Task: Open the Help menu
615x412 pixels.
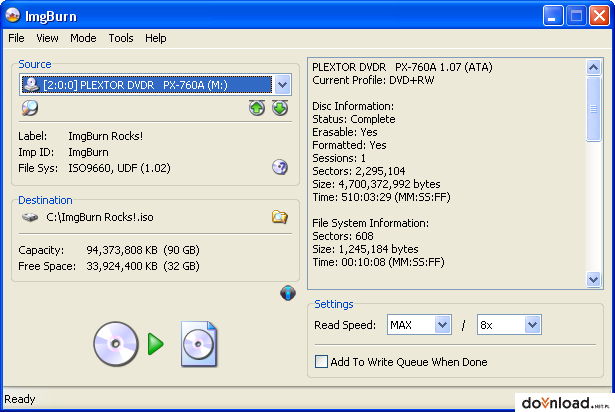Action: (x=156, y=38)
